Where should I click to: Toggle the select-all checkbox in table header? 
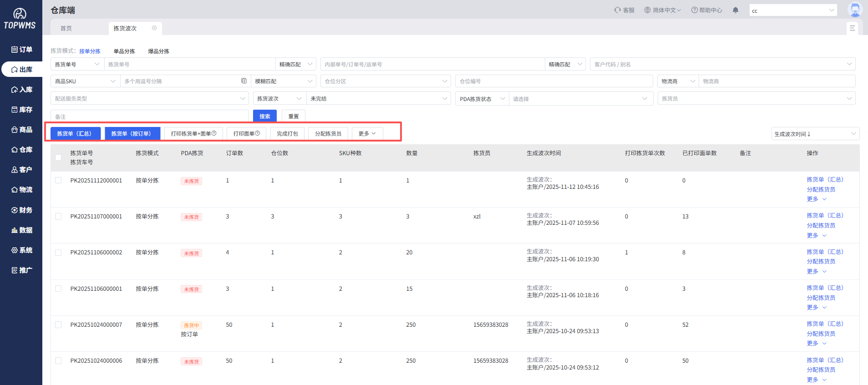coord(58,157)
